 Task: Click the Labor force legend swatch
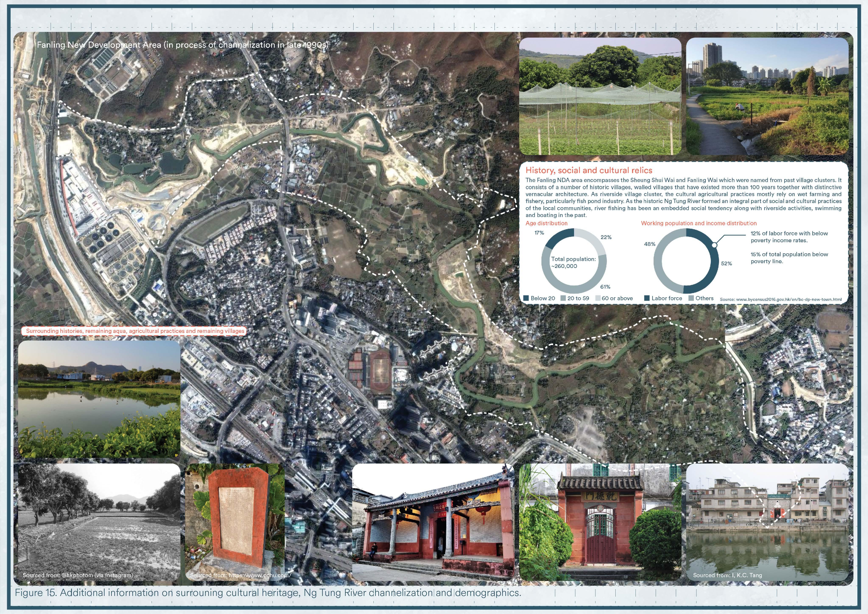[x=647, y=298]
